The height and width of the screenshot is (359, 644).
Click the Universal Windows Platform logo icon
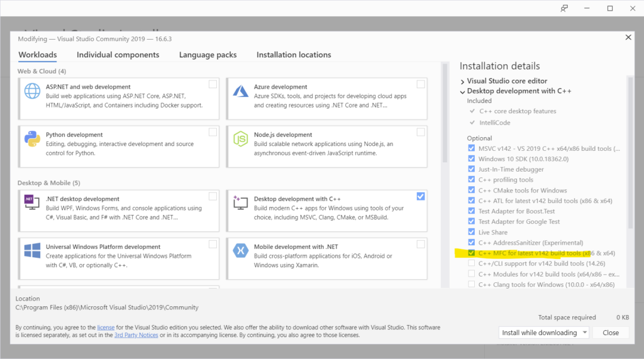point(32,251)
